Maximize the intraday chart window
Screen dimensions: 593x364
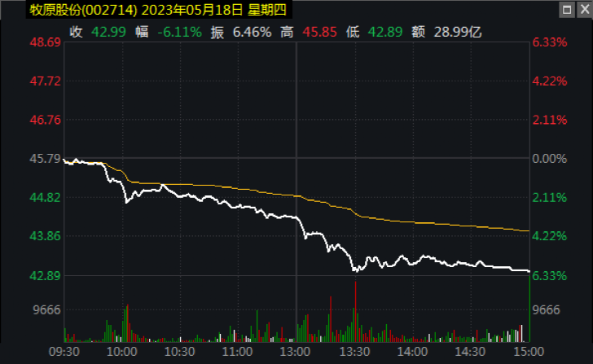pyautogui.click(x=566, y=10)
